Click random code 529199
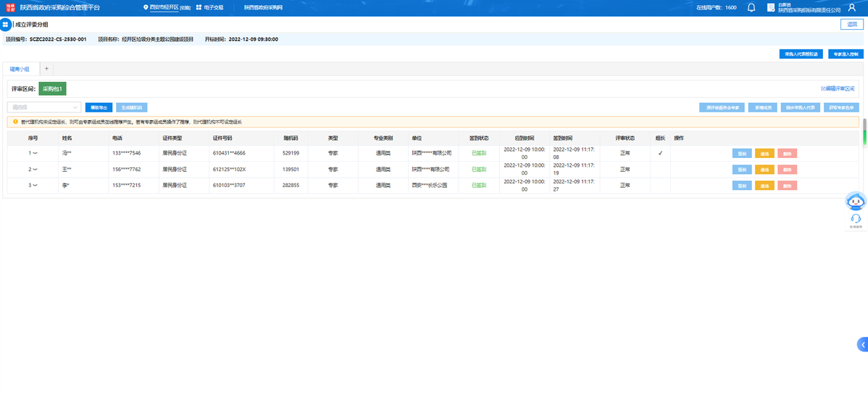This screenshot has width=868, height=393. (291, 153)
